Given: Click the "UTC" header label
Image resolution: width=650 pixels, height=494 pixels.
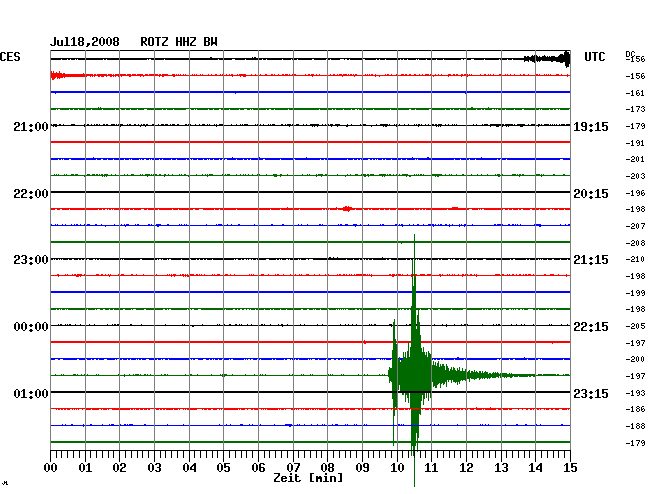Looking at the screenshot, I should coord(594,57).
